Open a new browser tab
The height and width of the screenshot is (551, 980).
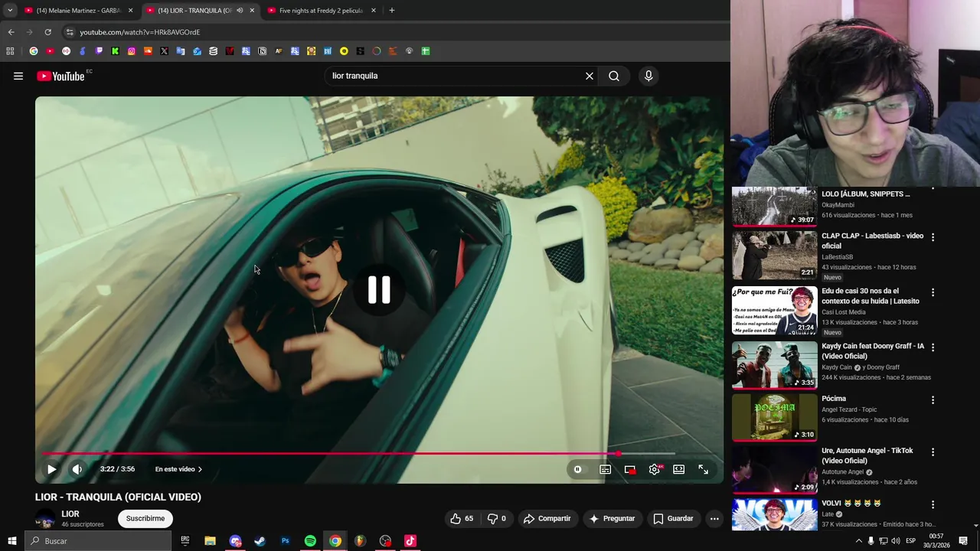point(392,11)
